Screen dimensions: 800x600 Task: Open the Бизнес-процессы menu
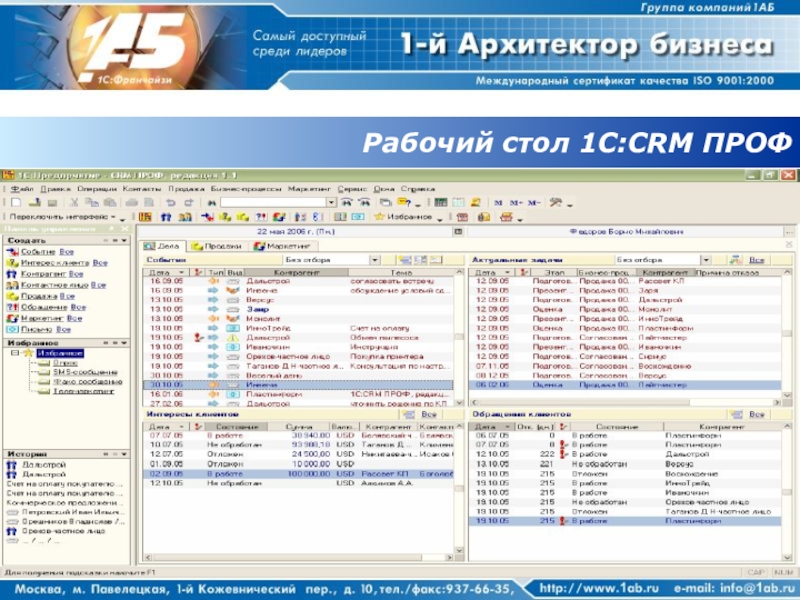click(x=246, y=189)
